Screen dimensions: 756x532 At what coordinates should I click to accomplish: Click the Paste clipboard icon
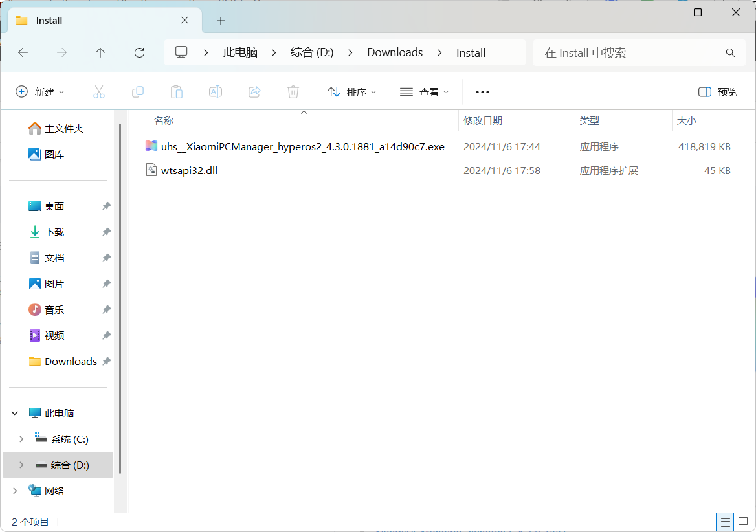177,92
